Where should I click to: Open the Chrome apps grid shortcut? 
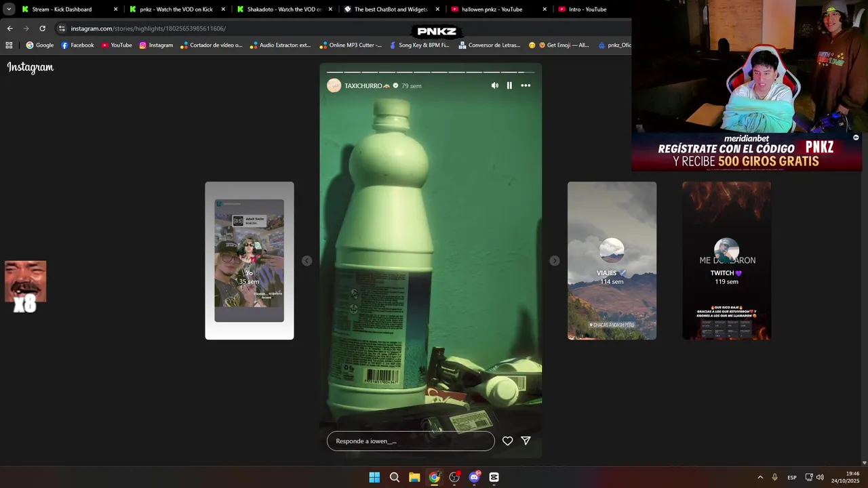click(x=9, y=45)
